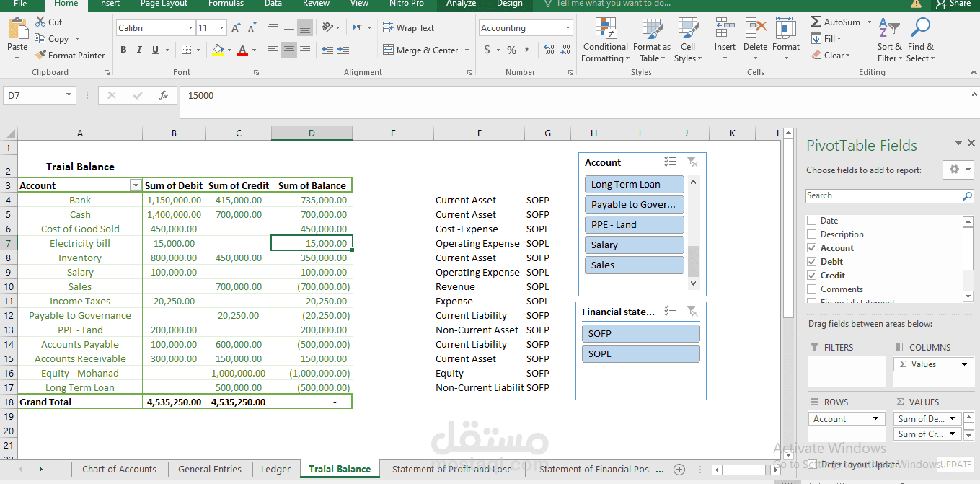Screen dimensions: 980x484
Task: Tick the Comments field checkbox
Action: tap(812, 289)
